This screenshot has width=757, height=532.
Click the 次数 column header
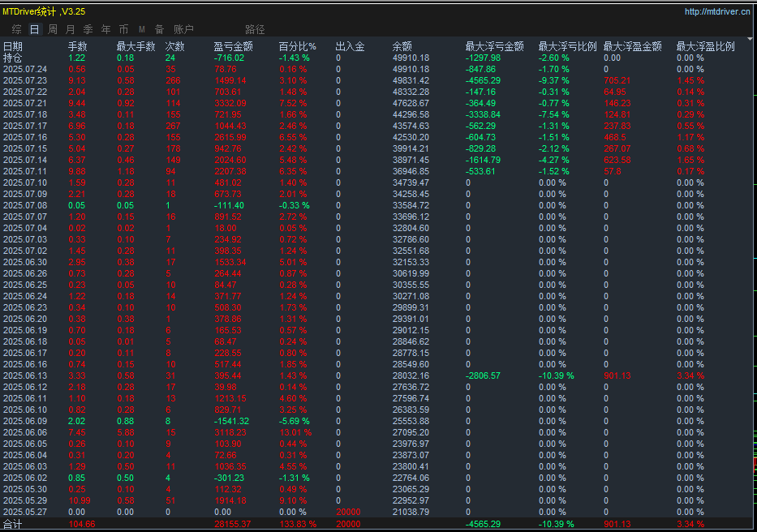174,46
